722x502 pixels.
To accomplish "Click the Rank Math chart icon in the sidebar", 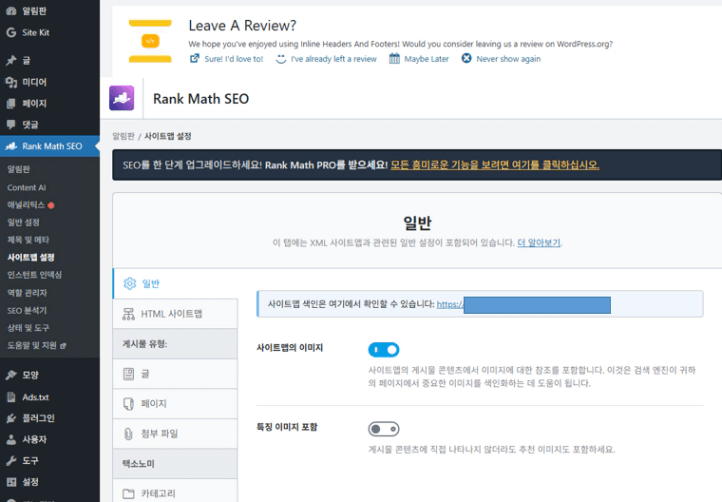I will point(11,146).
